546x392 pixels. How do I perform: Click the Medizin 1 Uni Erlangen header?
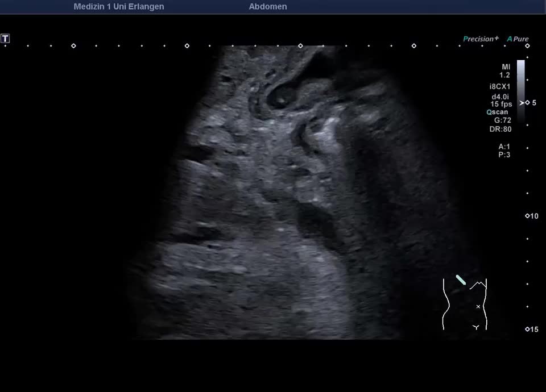[x=119, y=7]
